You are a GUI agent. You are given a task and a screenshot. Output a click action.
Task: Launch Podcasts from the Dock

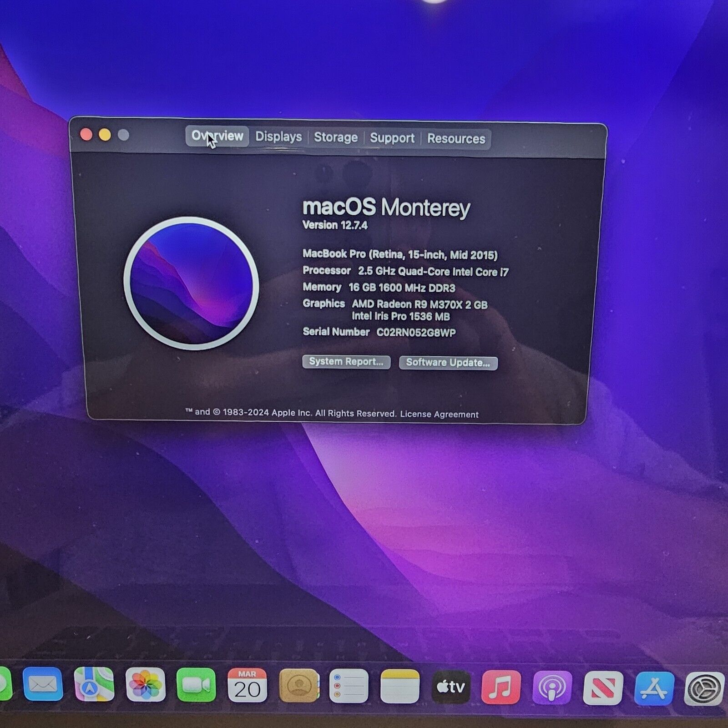pos(552,688)
